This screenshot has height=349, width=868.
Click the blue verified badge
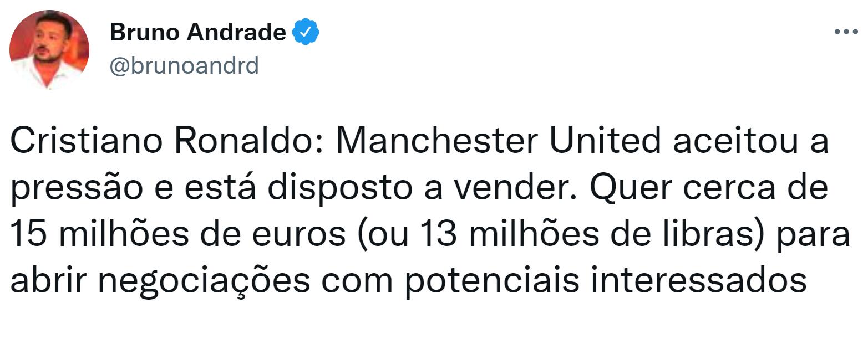coord(306,33)
